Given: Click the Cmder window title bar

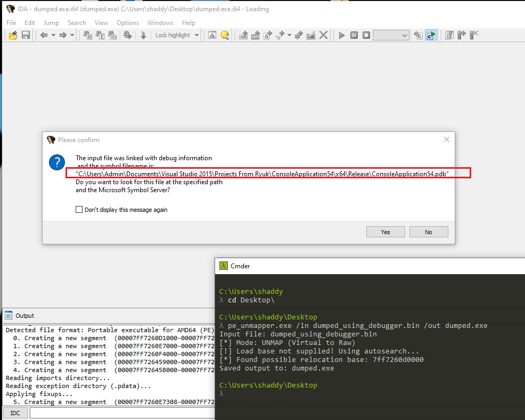Looking at the screenshot, I should 370,266.
